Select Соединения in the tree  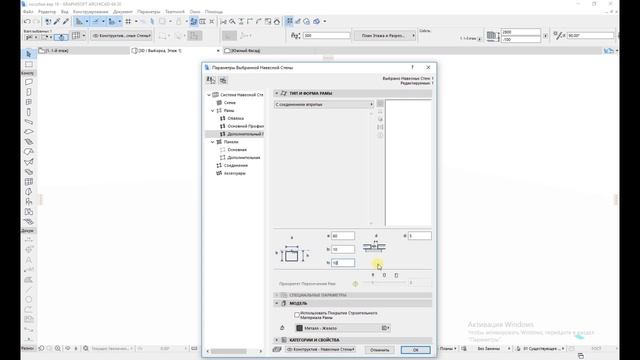tap(236, 165)
